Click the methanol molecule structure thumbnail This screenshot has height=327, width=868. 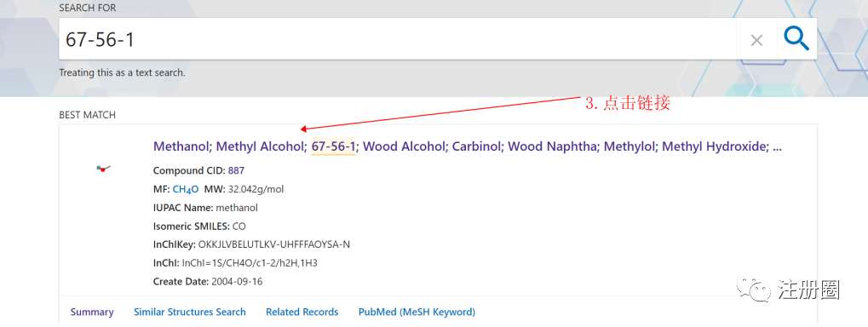[x=104, y=169]
